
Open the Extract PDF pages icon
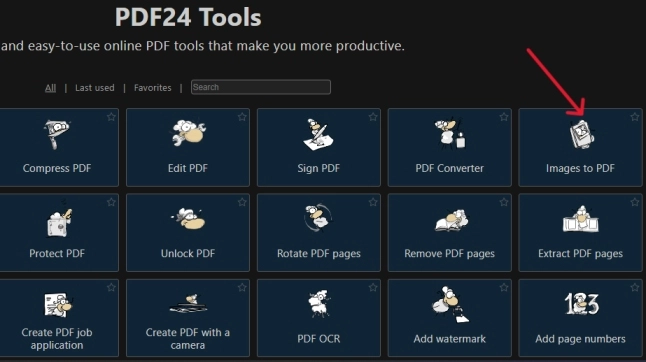coord(580,220)
